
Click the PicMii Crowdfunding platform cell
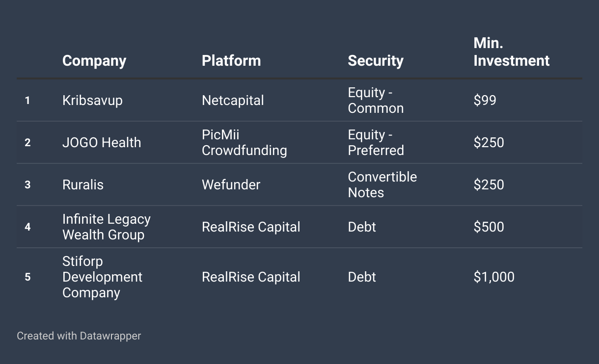pos(245,143)
